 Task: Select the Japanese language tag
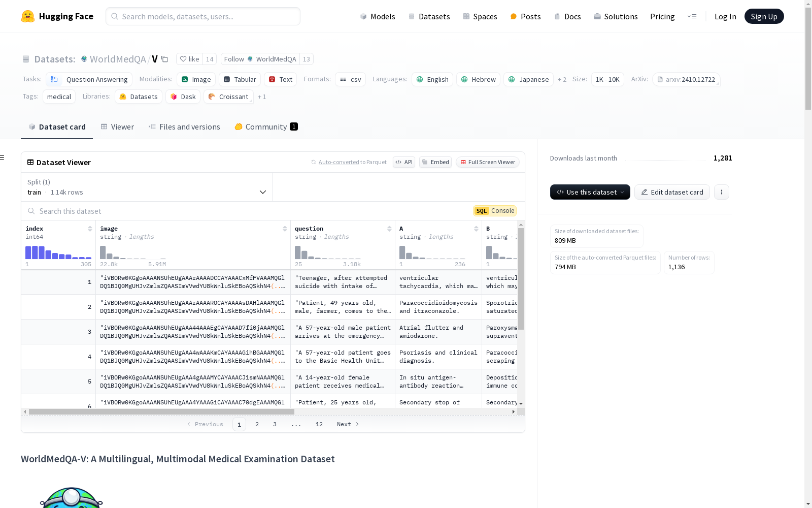click(x=528, y=79)
